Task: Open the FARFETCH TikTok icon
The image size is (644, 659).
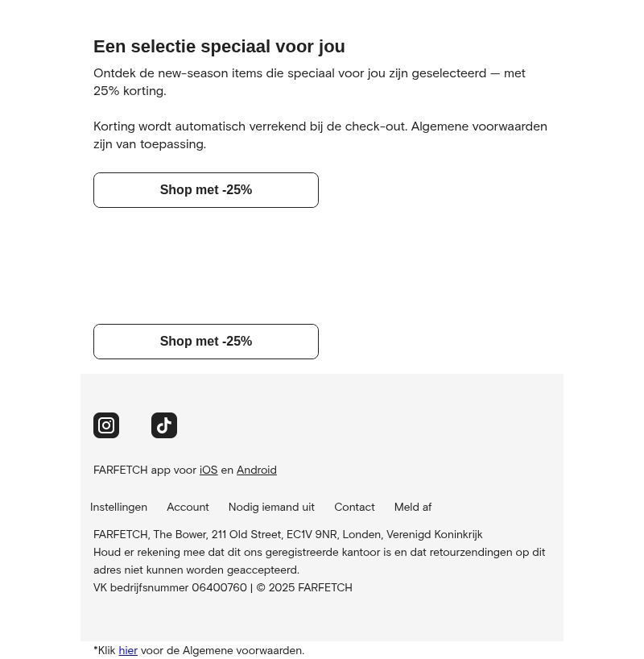Action: pyautogui.click(x=164, y=425)
